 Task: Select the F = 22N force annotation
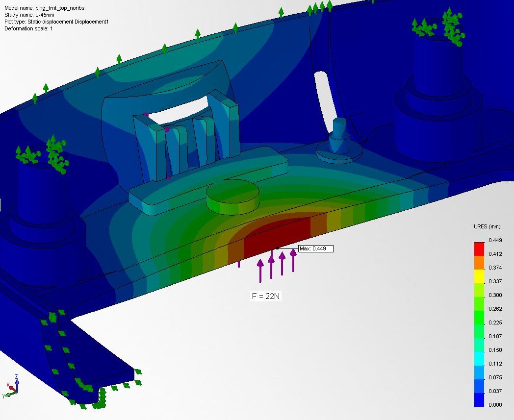[265, 296]
